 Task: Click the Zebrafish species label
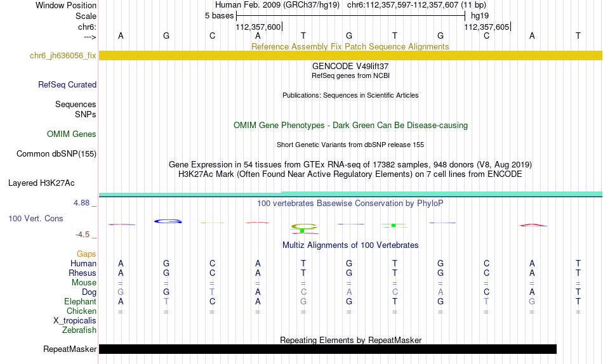(x=79, y=330)
